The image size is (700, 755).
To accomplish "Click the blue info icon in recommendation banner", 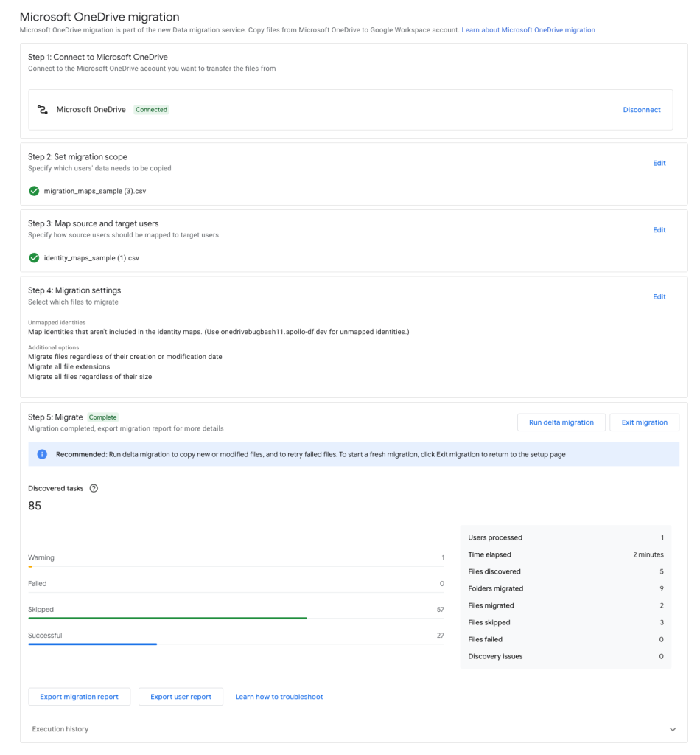I will click(42, 454).
